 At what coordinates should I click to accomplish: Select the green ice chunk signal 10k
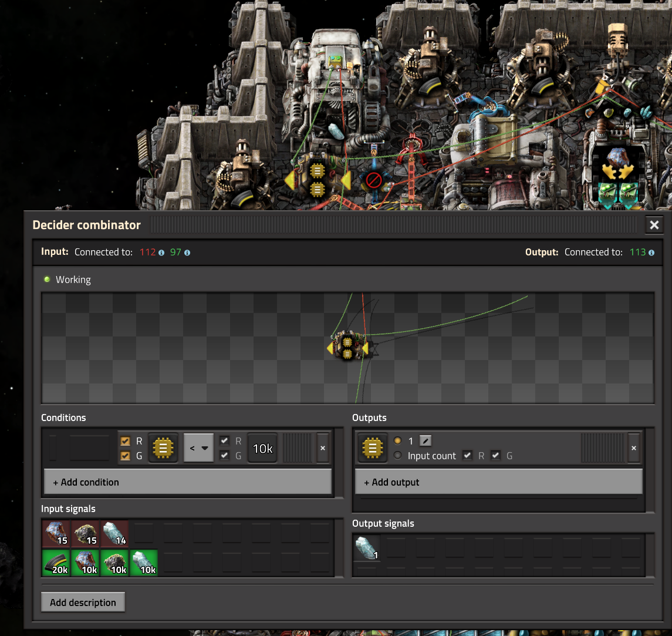click(144, 563)
